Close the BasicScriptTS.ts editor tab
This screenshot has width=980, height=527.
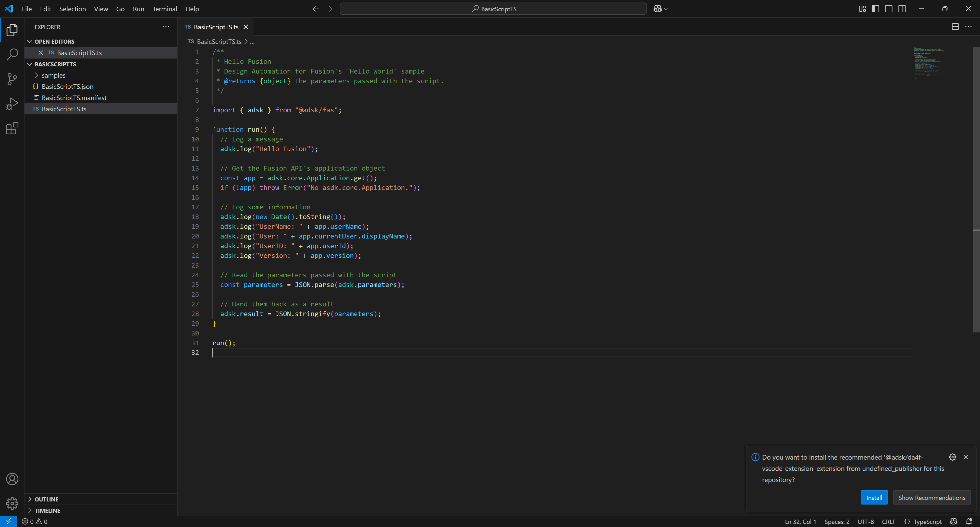click(246, 27)
